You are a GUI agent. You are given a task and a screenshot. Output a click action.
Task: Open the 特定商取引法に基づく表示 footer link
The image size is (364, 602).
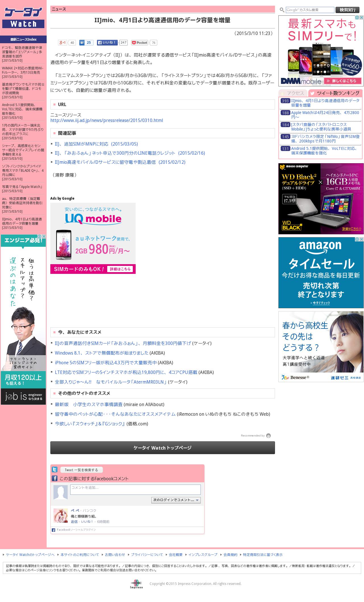pyautogui.click(x=263, y=555)
